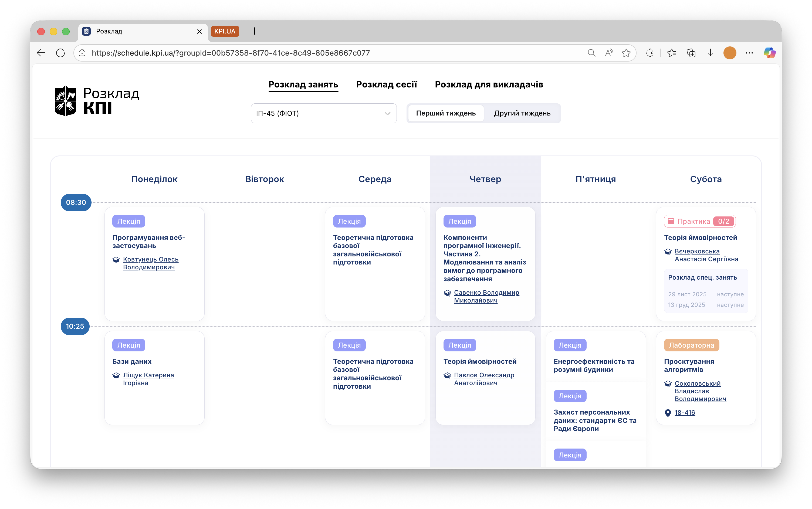812x509 pixels.
Task: Click the Copilot icon in toolbar
Action: 770,53
